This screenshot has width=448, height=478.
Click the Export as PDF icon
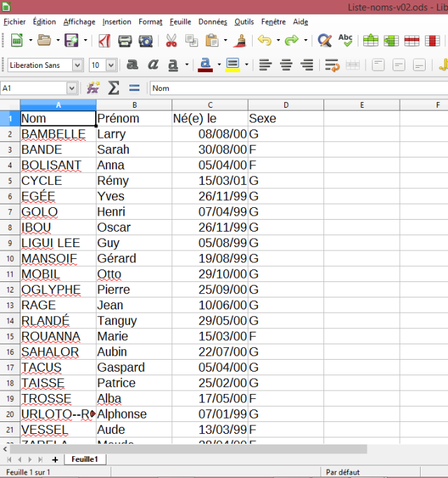104,41
